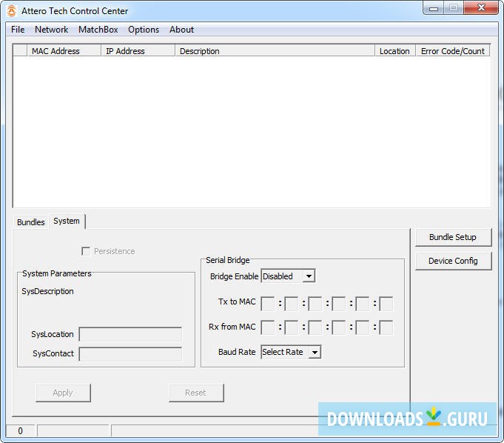Sort by MAC Address column header
This screenshot has width=504, height=443.
point(64,51)
